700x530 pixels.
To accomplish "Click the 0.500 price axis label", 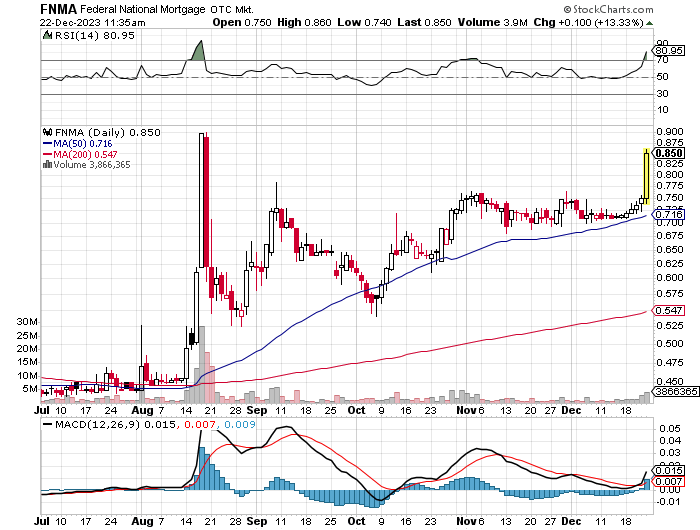I will pyautogui.click(x=670, y=344).
